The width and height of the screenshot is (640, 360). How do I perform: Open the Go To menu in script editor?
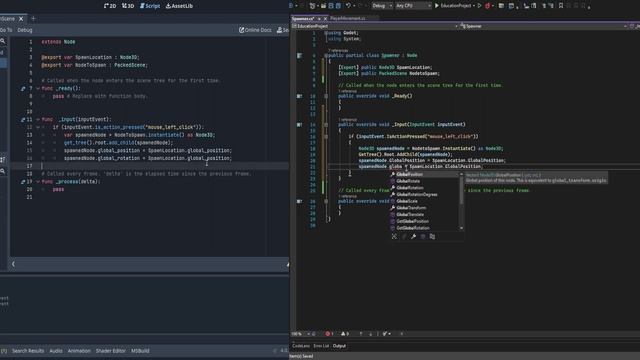pyautogui.click(x=6, y=30)
